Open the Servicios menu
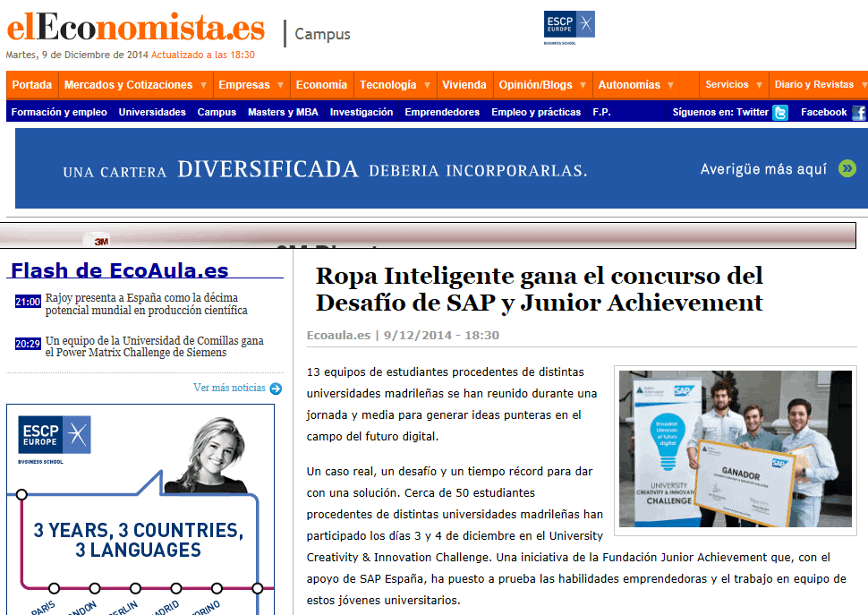The height and width of the screenshot is (615, 868). coord(727,84)
